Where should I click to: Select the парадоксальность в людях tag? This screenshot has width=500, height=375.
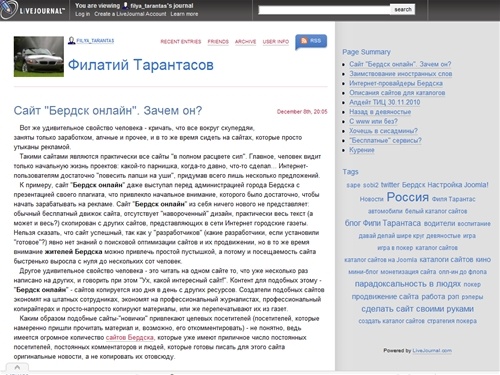pos(408,284)
